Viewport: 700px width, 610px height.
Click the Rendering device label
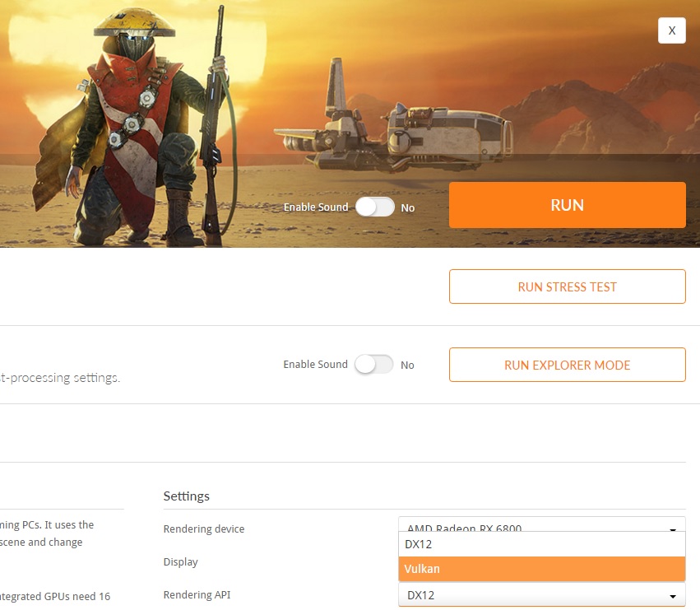point(203,529)
